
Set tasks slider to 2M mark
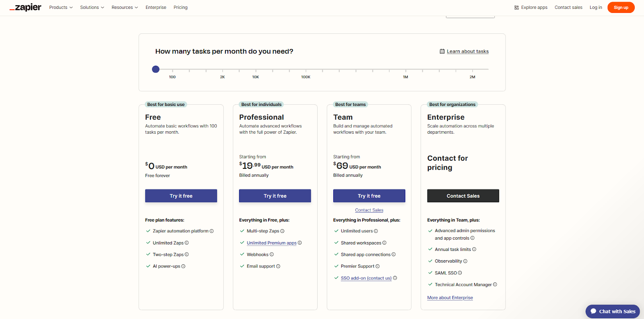(473, 70)
